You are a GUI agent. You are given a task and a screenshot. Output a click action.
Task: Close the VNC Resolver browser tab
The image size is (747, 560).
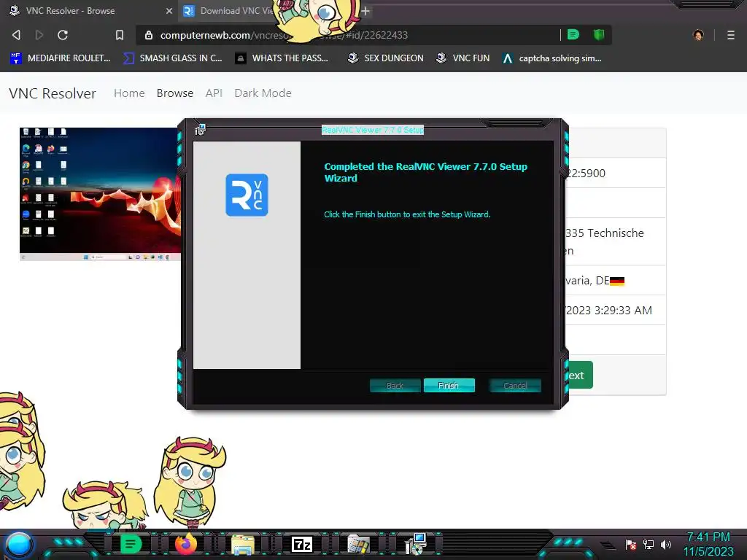point(169,11)
